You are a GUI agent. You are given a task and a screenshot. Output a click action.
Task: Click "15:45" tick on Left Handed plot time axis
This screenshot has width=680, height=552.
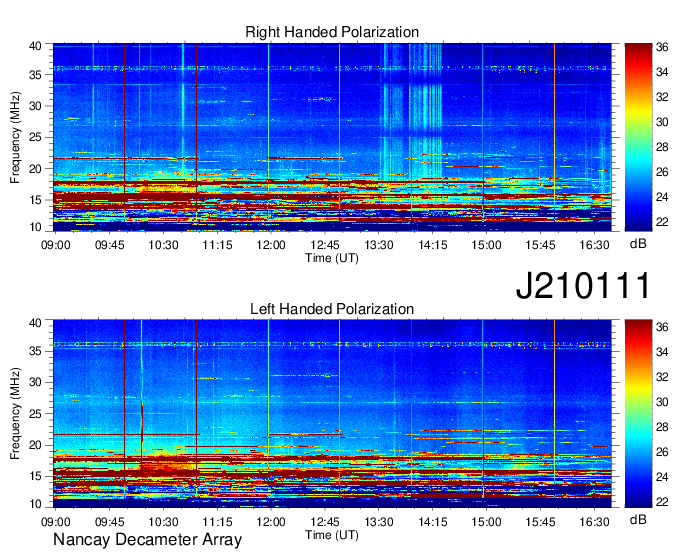540,522
